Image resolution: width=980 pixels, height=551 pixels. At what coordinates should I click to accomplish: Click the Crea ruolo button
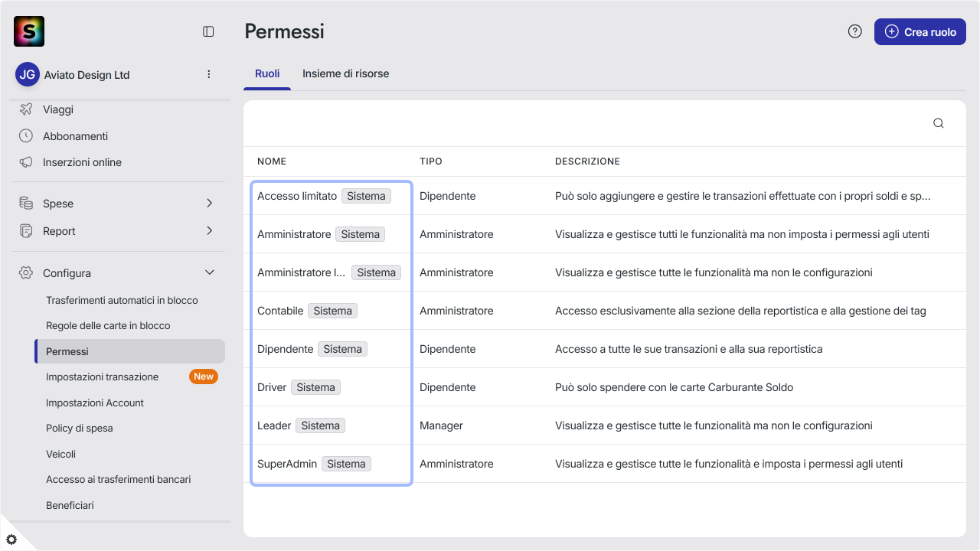tap(920, 31)
